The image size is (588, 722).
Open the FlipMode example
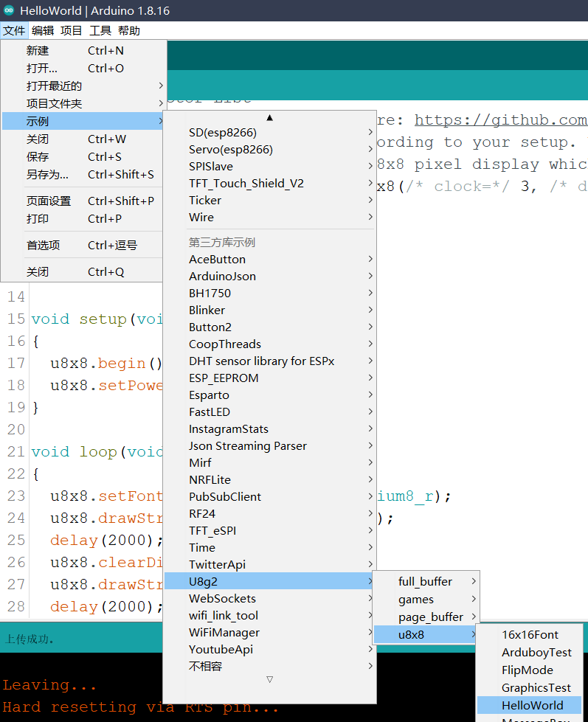pos(530,670)
